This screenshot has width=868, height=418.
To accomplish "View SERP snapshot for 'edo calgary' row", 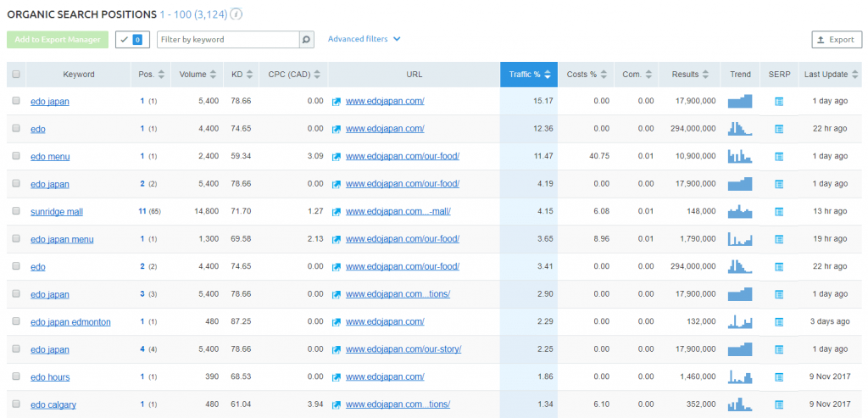I will [x=779, y=404].
